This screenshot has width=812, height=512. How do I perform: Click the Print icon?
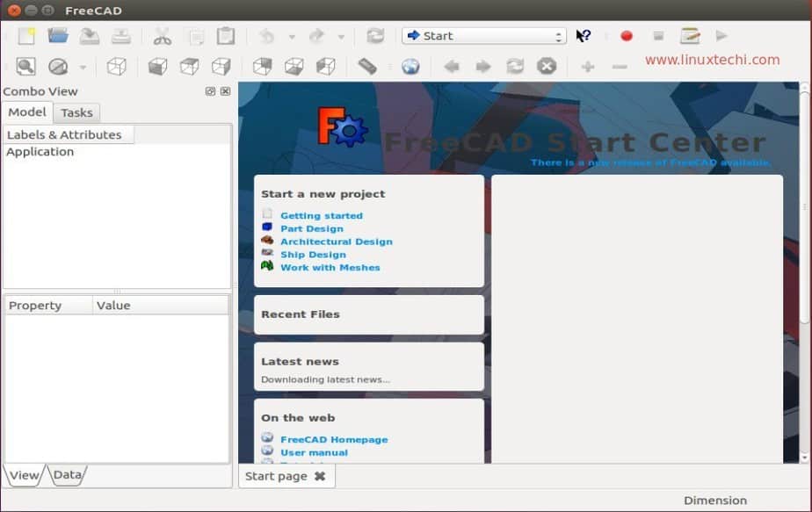121,36
